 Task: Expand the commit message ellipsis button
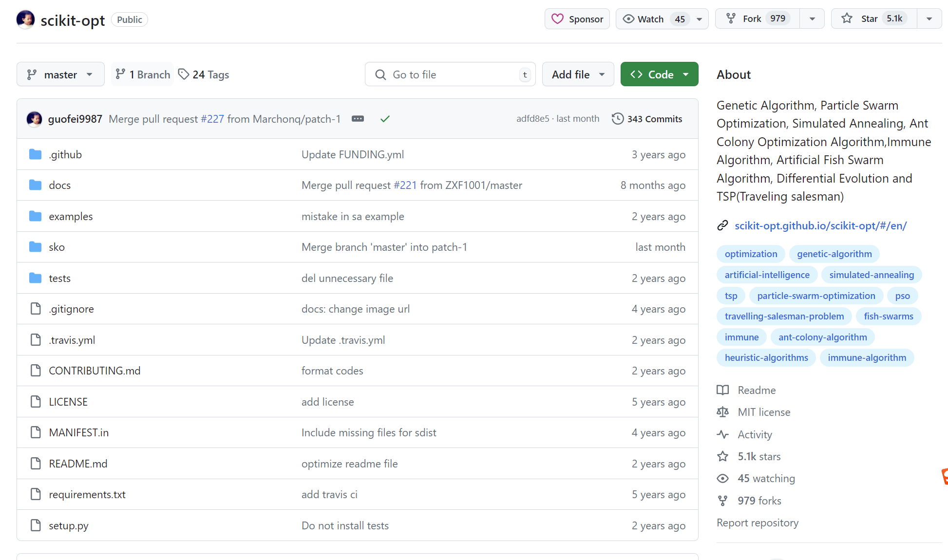358,119
